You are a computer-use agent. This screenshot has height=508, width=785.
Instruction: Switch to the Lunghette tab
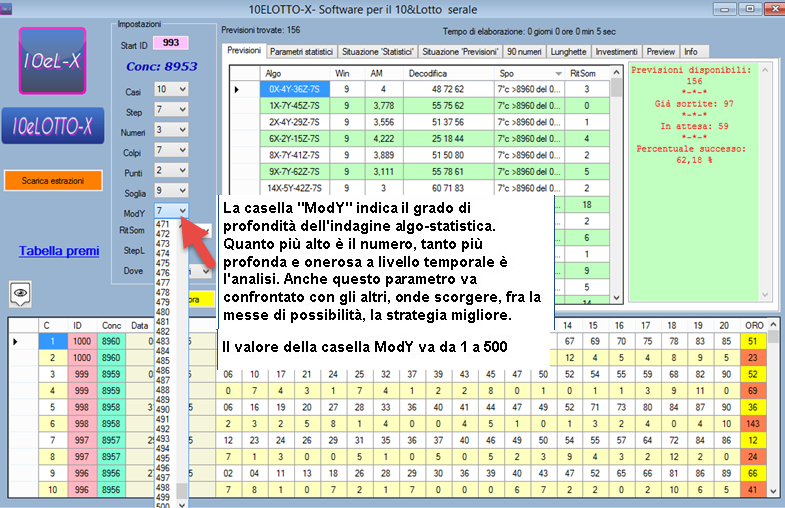click(568, 52)
